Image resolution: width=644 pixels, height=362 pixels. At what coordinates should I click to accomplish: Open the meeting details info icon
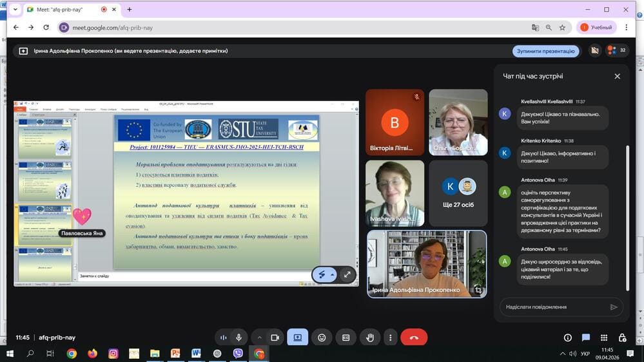pyautogui.click(x=567, y=338)
